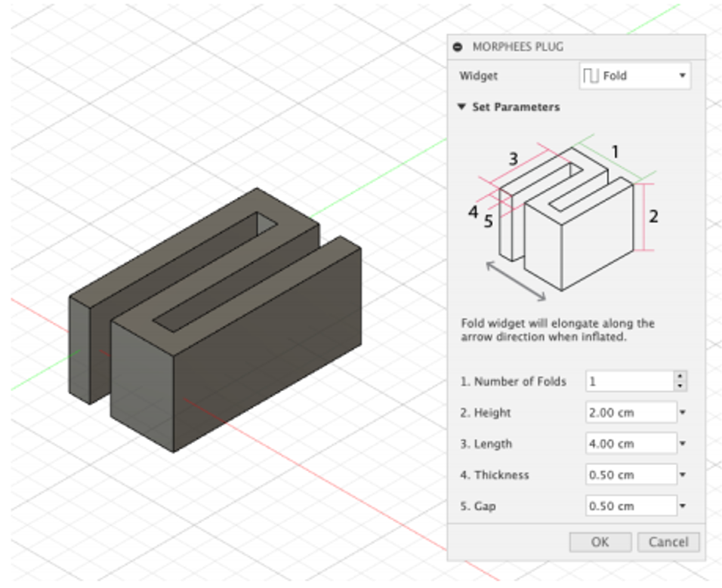Decrease Number of Folds with the down stepper
The width and height of the screenshot is (722, 588).
pos(680,386)
